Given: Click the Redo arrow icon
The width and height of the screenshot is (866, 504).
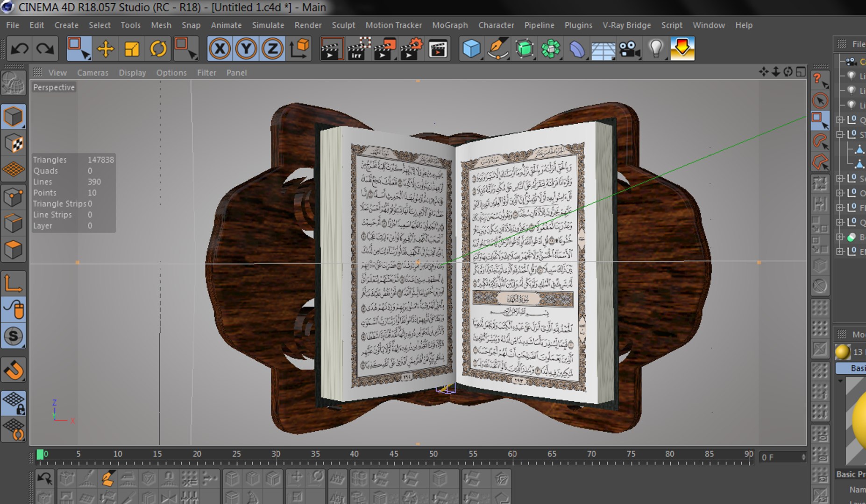Looking at the screenshot, I should 45,49.
